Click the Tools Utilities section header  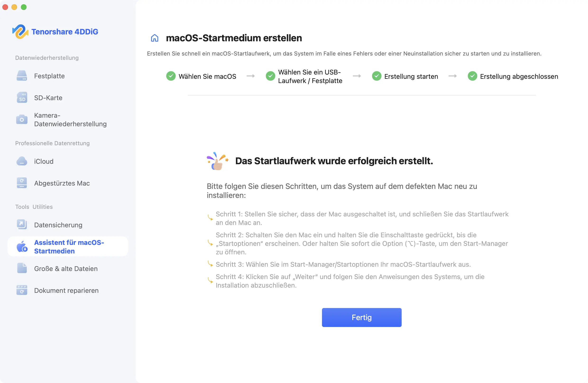pos(34,207)
